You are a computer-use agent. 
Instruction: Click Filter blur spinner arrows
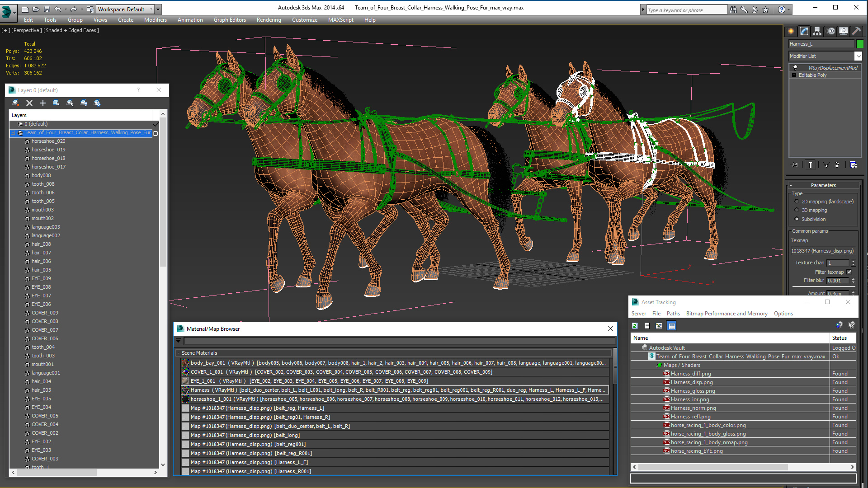coord(853,281)
